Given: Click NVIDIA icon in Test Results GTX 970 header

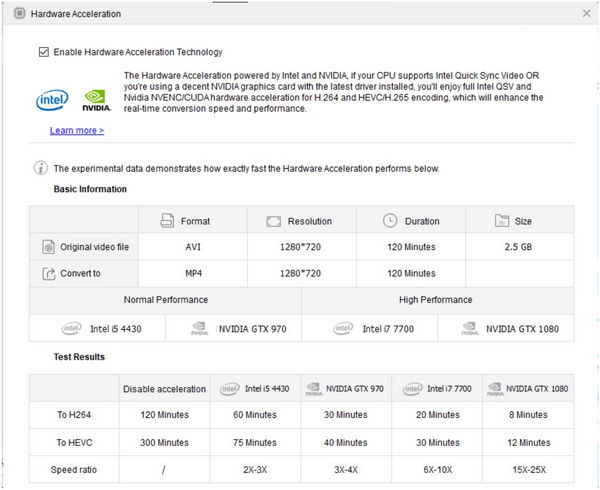Looking at the screenshot, I should click(x=314, y=389).
